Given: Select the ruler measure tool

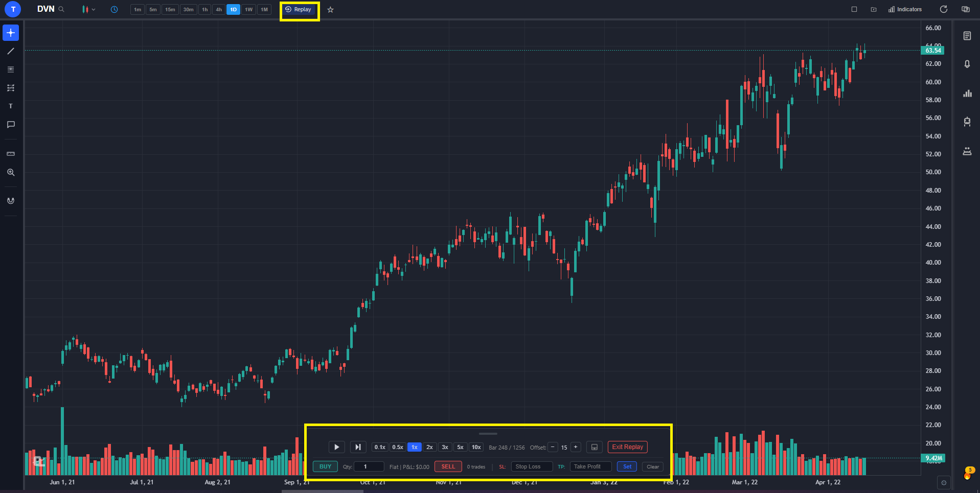Looking at the screenshot, I should click(x=11, y=154).
